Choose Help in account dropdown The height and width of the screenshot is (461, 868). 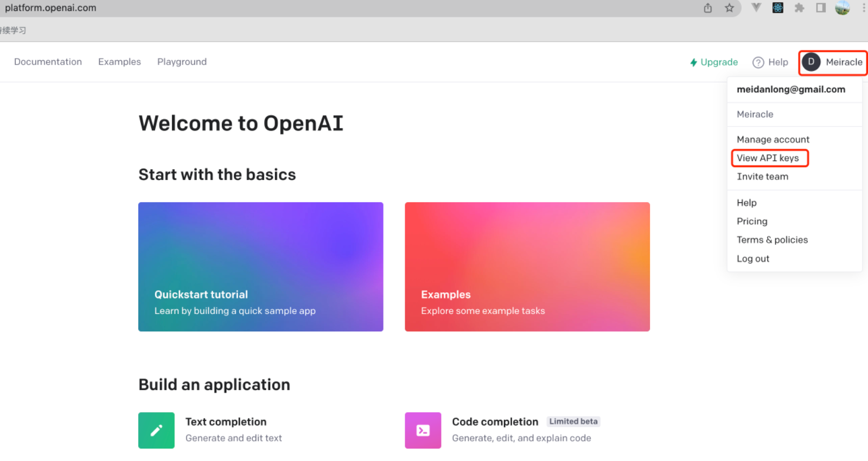(746, 202)
